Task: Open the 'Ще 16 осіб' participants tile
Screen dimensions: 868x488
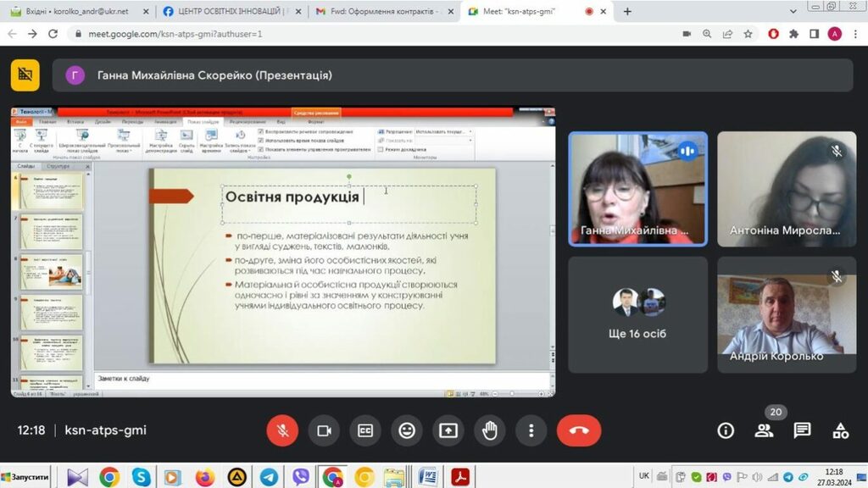Action: click(x=637, y=314)
